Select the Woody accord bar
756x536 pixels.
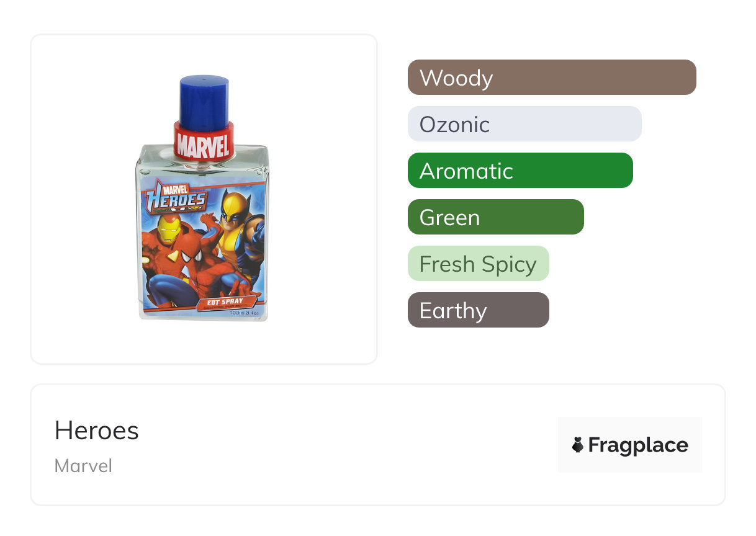pyautogui.click(x=551, y=78)
